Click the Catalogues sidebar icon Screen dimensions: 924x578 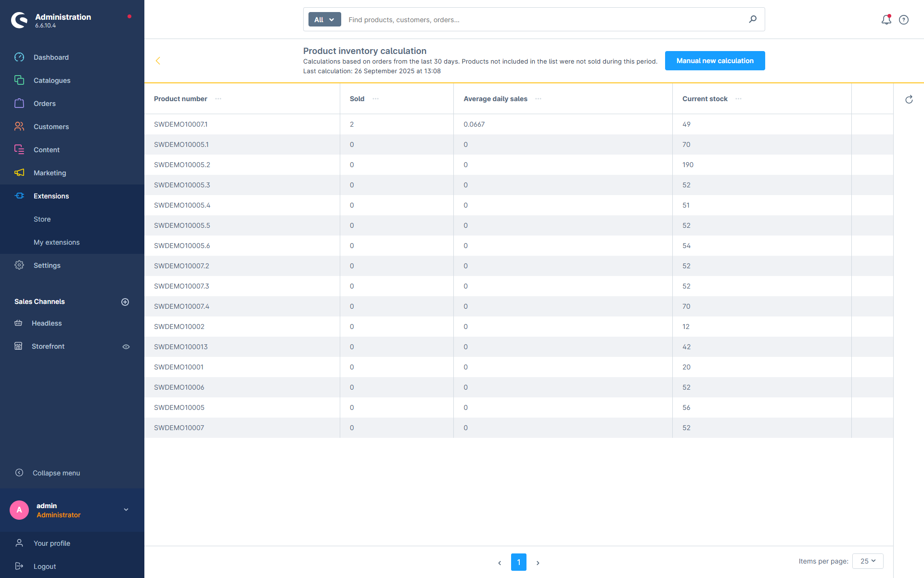tap(19, 80)
